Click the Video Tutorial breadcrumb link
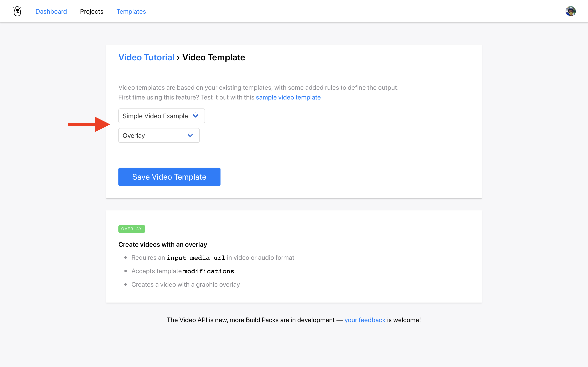Screen dimensions: 588x367 point(146,57)
